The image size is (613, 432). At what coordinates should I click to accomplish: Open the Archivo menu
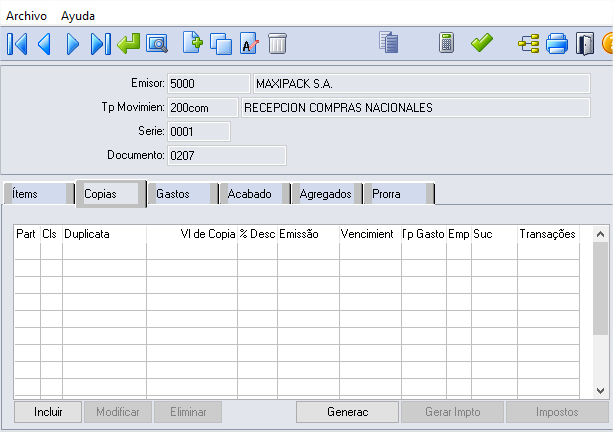click(26, 16)
